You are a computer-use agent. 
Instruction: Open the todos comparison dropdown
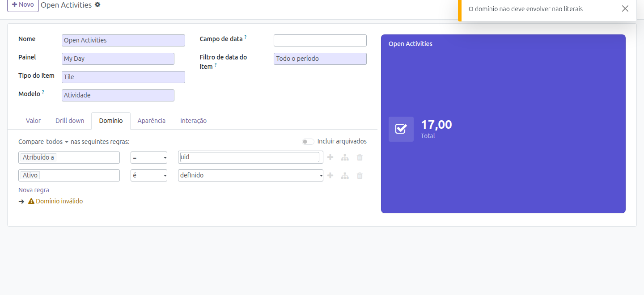57,142
